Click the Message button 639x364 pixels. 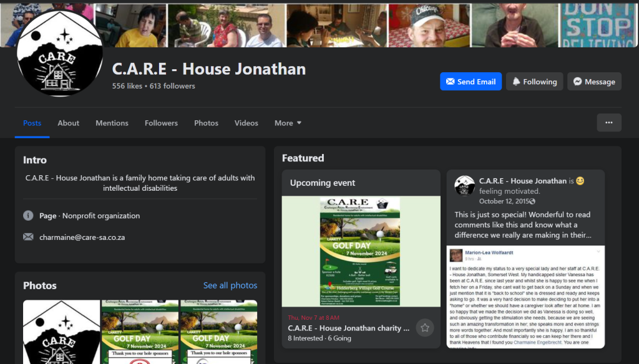pos(593,82)
